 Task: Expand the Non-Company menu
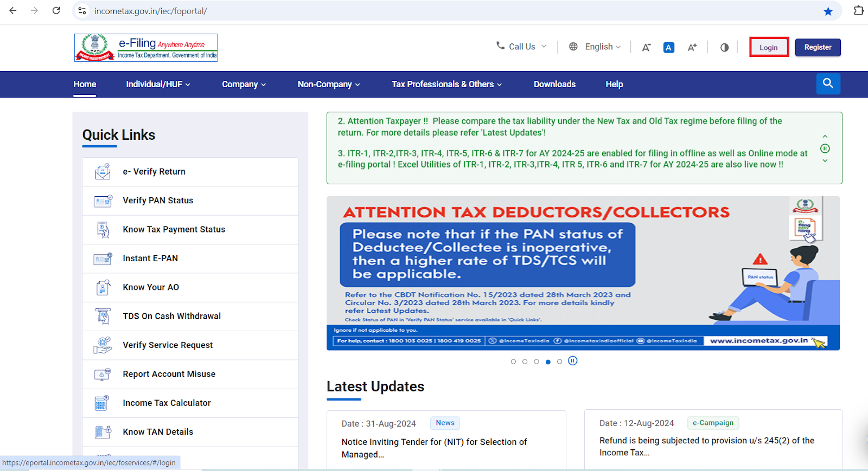pyautogui.click(x=329, y=85)
